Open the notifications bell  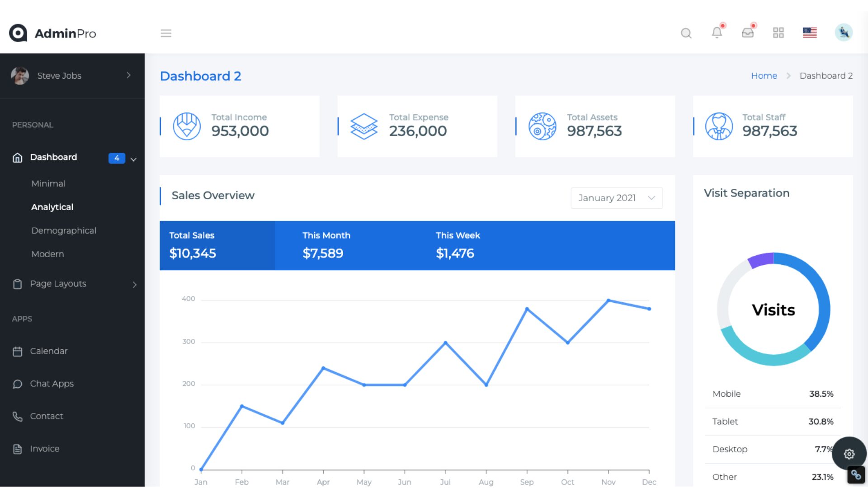(717, 33)
